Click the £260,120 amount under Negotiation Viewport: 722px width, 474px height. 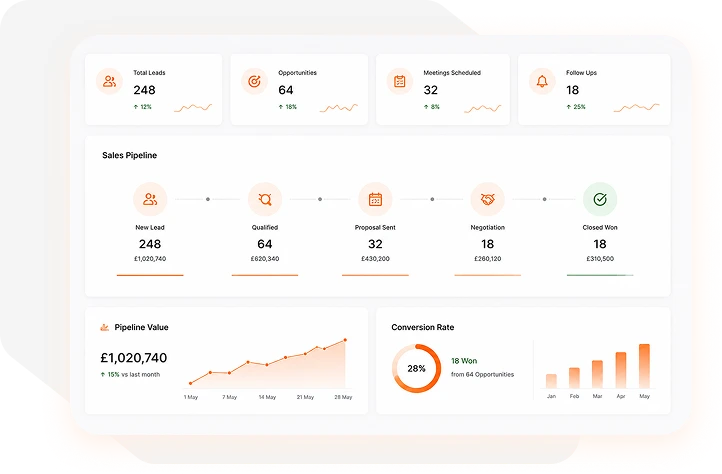pos(488,259)
